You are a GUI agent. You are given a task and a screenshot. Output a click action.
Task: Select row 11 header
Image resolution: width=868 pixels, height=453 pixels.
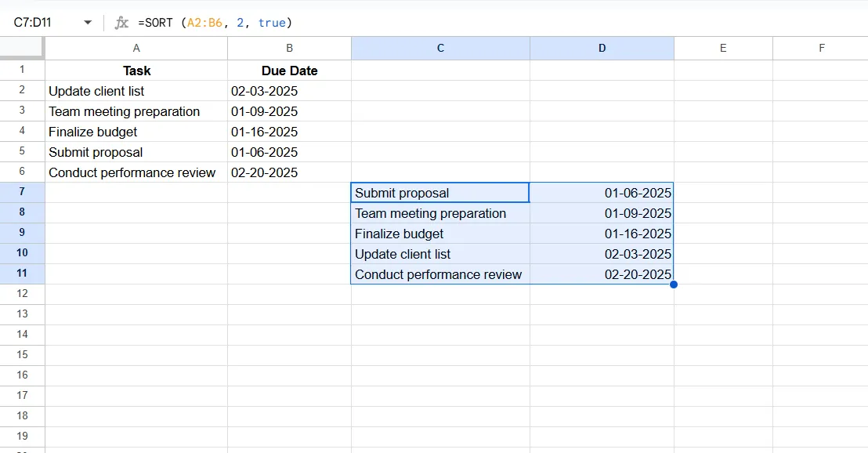point(22,274)
